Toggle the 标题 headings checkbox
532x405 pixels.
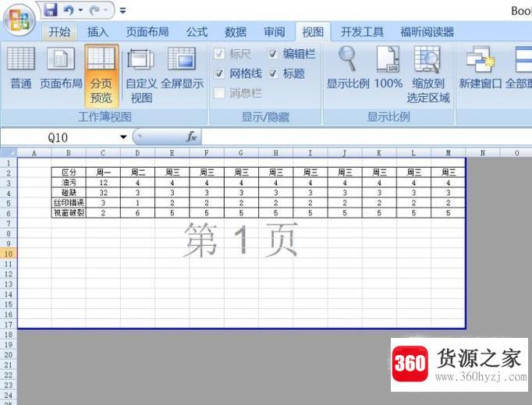coord(273,73)
